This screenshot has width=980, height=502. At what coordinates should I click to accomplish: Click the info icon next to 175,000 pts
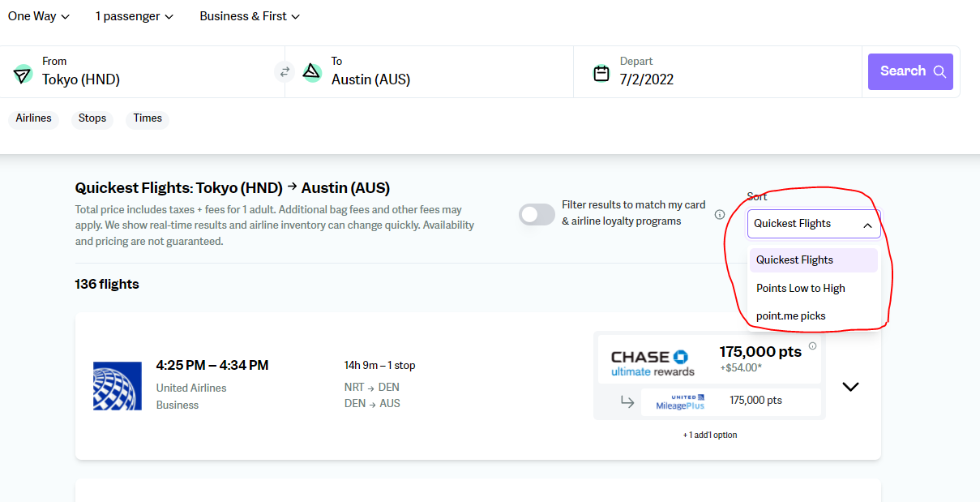tap(812, 346)
